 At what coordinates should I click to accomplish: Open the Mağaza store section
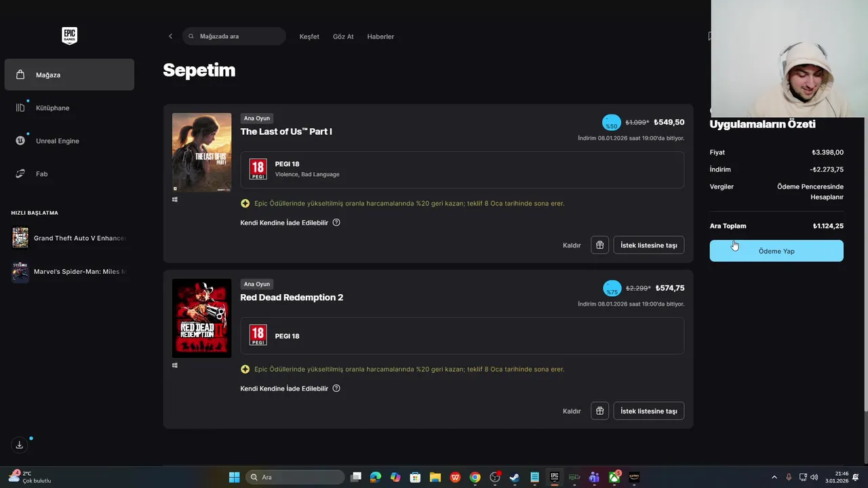[69, 75]
